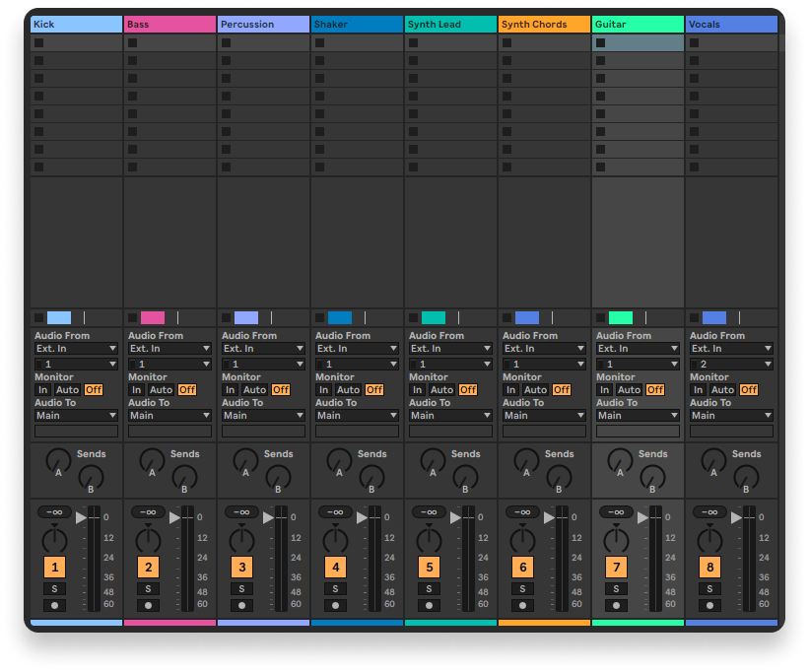Solo the Guitar track
The height and width of the screenshot is (672, 809).
[x=616, y=587]
